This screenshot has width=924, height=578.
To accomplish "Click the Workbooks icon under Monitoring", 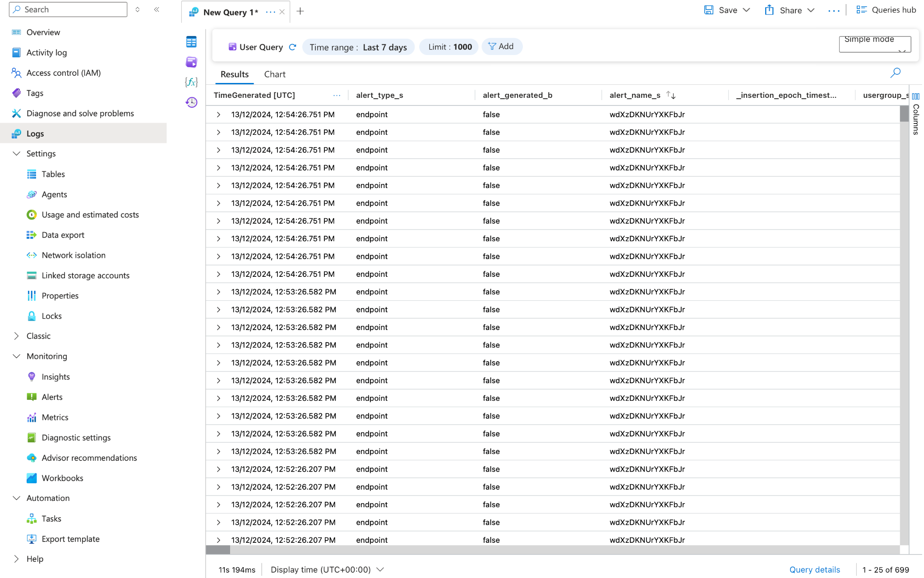I will 32,478.
